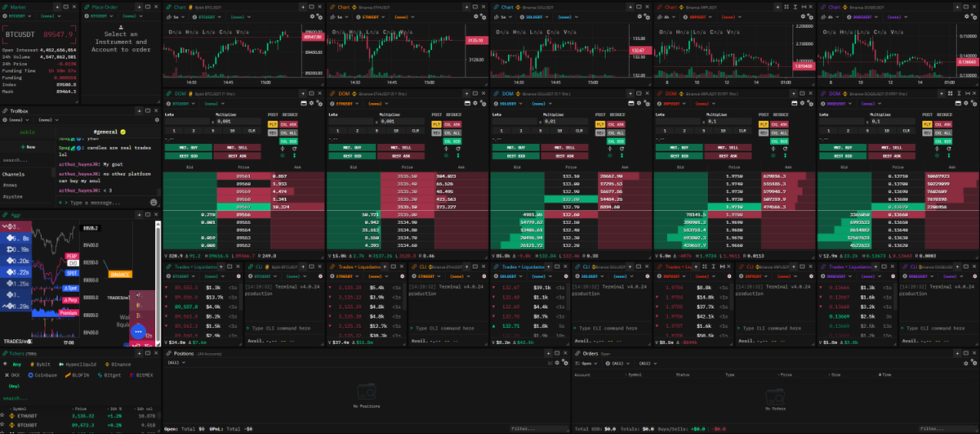Image resolution: width=980 pixels, height=434 pixels.
Task: Open (All) accounts dropdown in Positions panel
Action: click(176, 362)
